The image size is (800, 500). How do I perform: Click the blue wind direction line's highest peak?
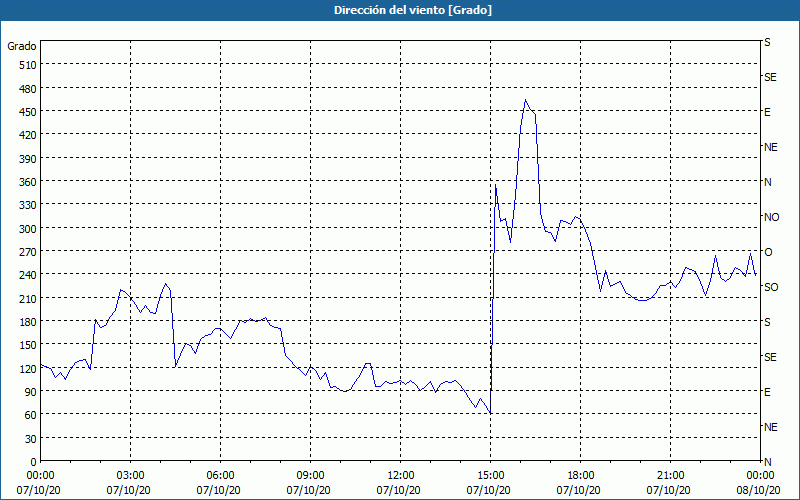click(526, 100)
